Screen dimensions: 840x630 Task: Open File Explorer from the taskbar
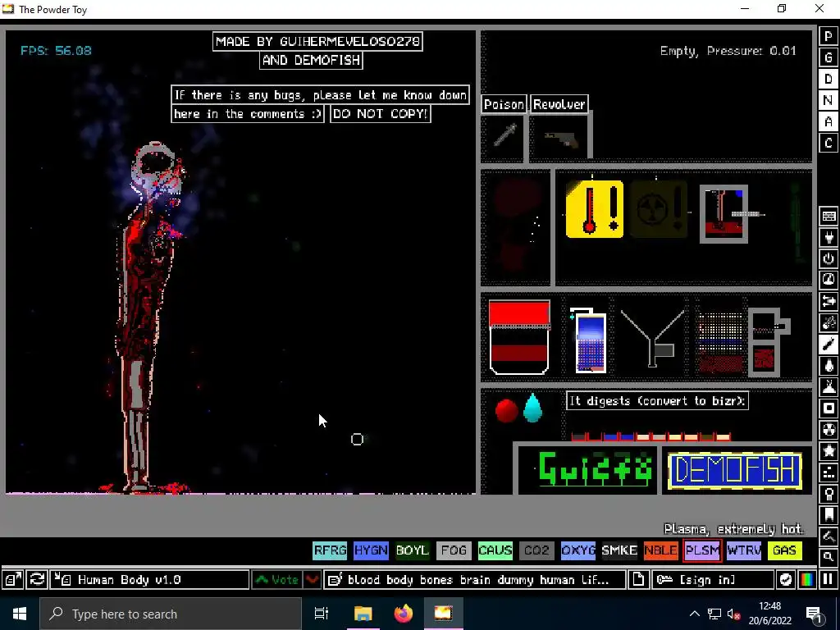point(363,614)
